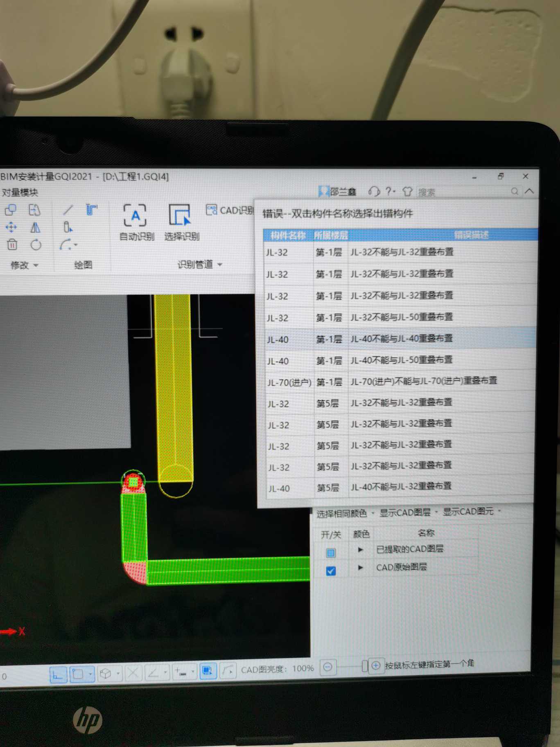Viewport: 560px width, 747px height.
Task: Click the magnifier search icon
Action: (515, 191)
